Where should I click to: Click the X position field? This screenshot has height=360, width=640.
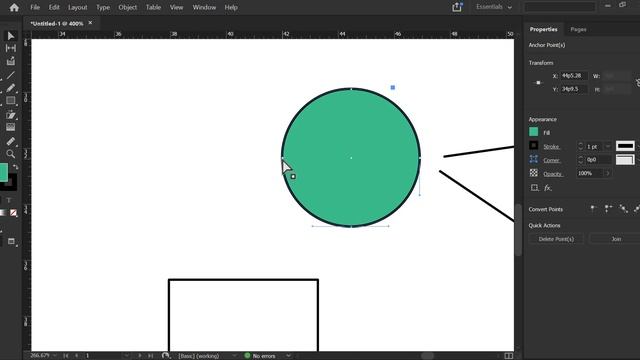(x=574, y=76)
